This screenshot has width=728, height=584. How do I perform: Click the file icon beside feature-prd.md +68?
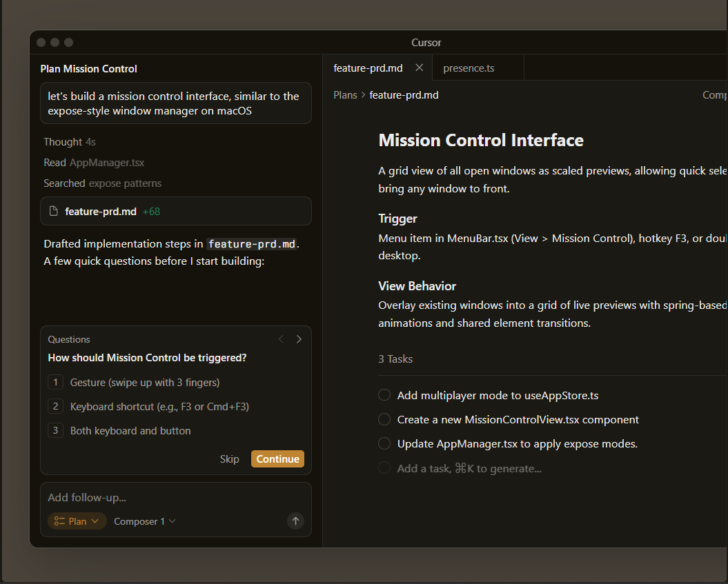(54, 212)
